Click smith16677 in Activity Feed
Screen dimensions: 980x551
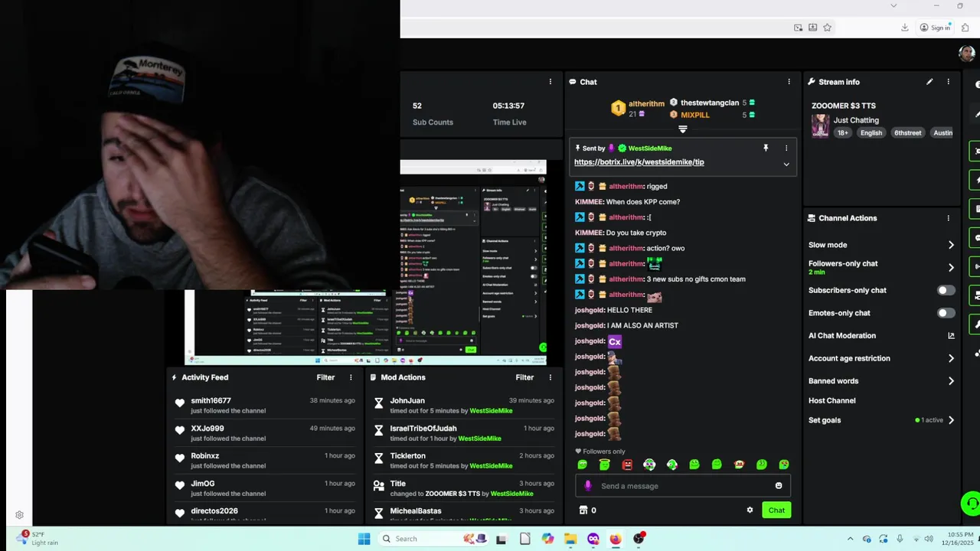pos(211,401)
